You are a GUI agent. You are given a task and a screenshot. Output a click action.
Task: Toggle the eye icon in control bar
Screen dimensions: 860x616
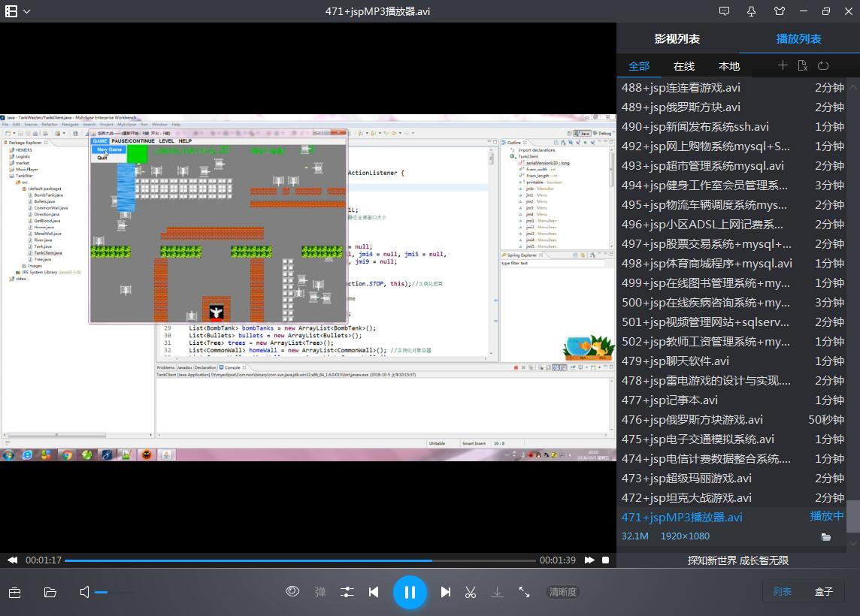[292, 591]
